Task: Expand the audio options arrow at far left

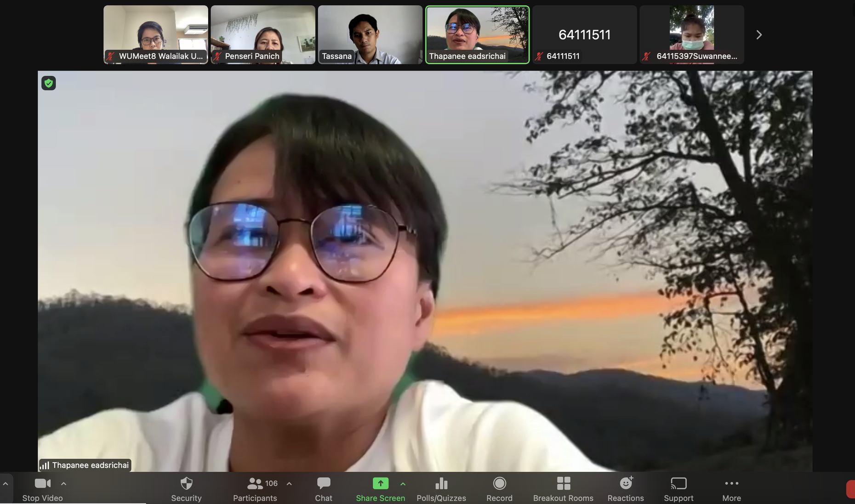Action: point(6,484)
